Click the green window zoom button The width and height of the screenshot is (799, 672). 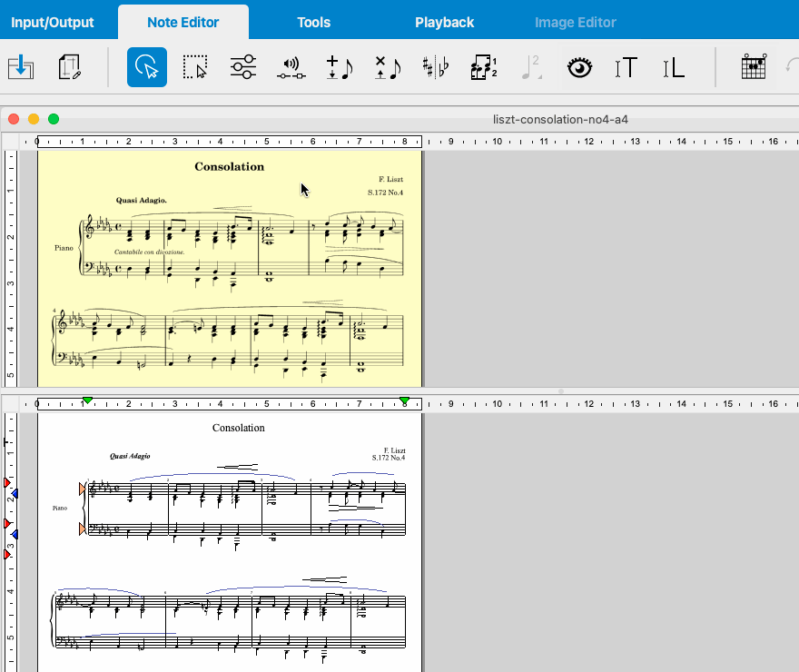[54, 119]
